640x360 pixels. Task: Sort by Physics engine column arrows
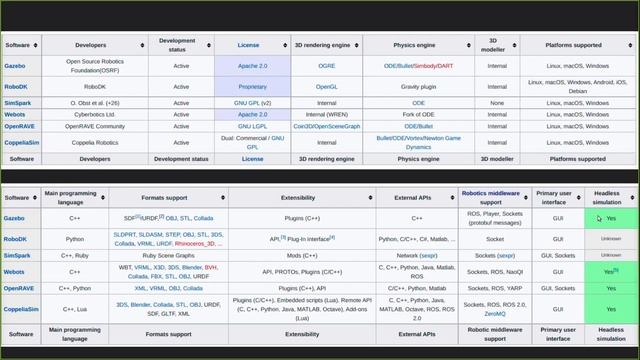469,45
